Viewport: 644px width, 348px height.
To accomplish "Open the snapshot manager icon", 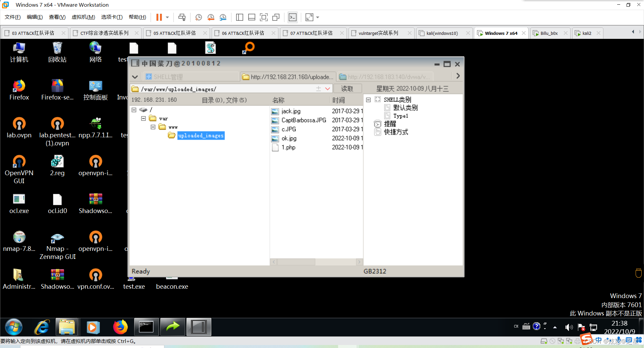I will click(223, 17).
